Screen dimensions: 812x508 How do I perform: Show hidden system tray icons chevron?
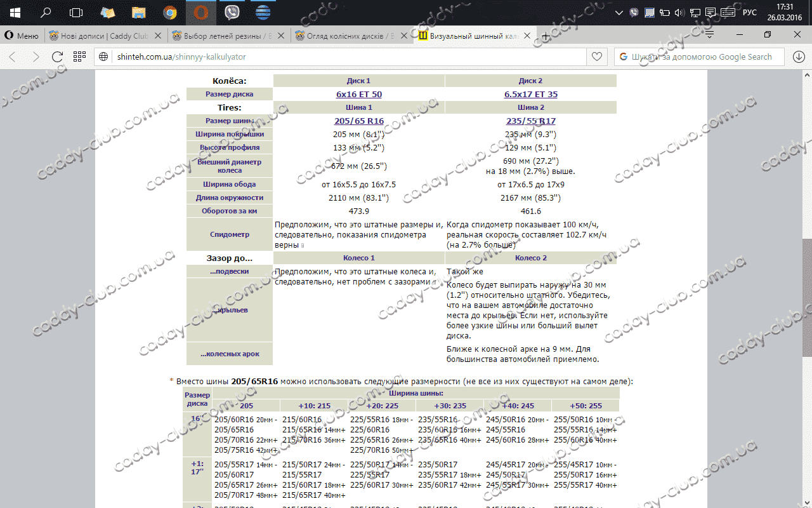pos(620,13)
